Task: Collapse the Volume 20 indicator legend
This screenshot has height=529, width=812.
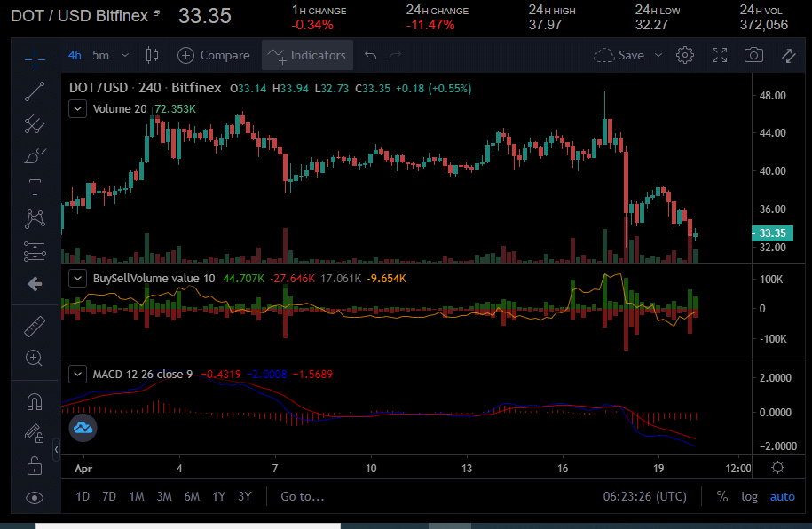Action: coord(78,109)
